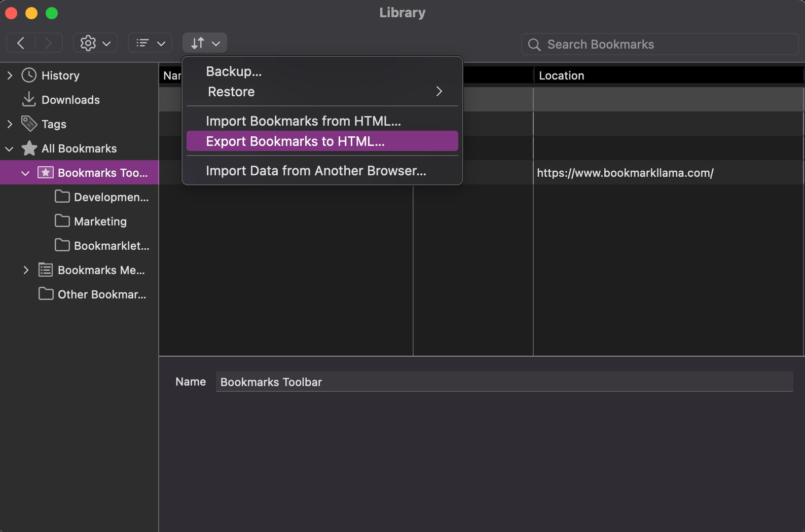Click the Bookmarks Menu list icon
The image size is (805, 532).
click(x=46, y=270)
